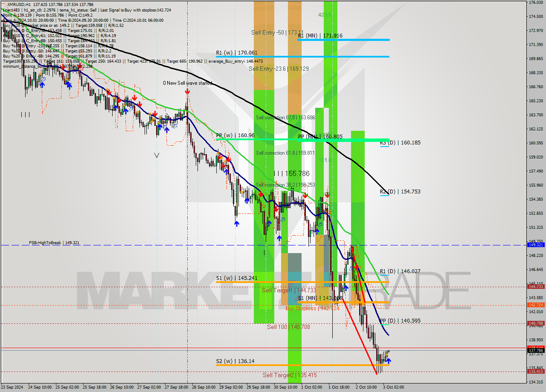The image size is (546, 392).
Task: Select the Sell Target2 | 135.415 label
Action: 290,375
